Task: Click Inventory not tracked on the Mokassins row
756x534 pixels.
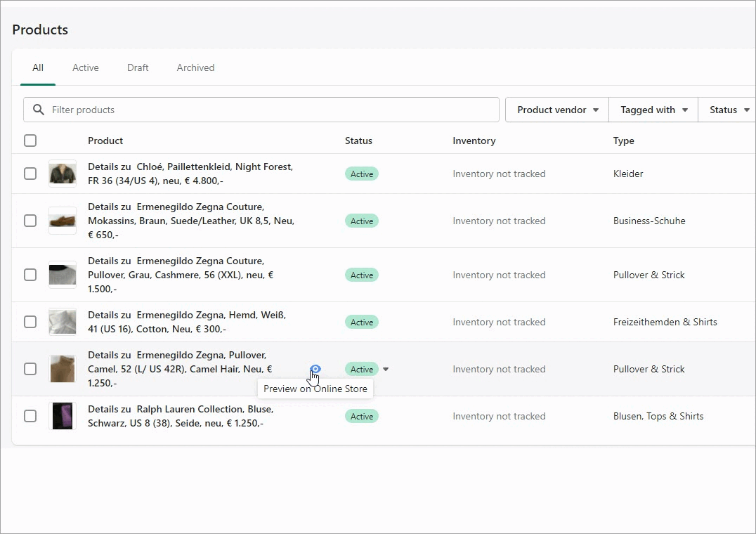Action: pyautogui.click(x=499, y=221)
